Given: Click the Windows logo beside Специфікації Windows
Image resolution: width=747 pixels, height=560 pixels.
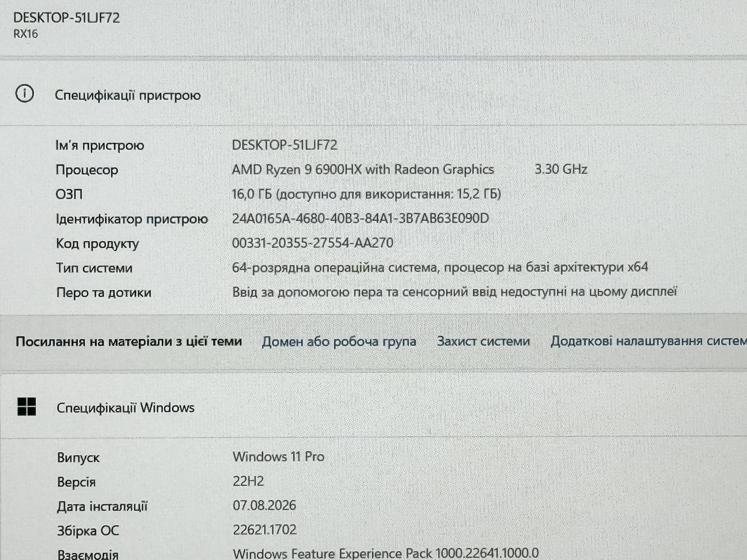Looking at the screenshot, I should pos(27,407).
